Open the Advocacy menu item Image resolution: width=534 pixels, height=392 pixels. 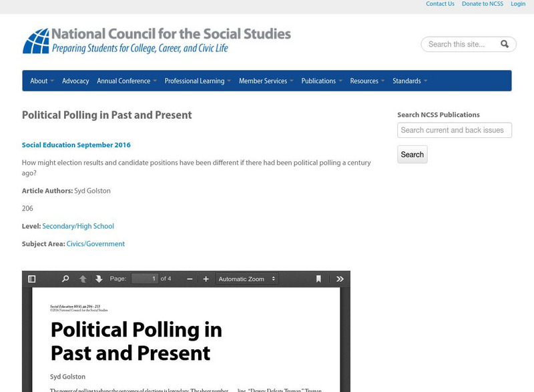click(x=75, y=81)
